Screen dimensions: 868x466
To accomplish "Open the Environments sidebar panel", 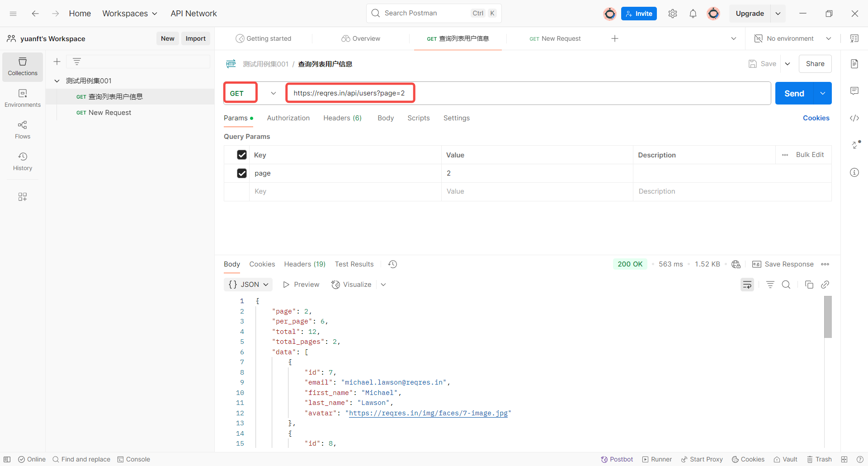I will 23,99.
